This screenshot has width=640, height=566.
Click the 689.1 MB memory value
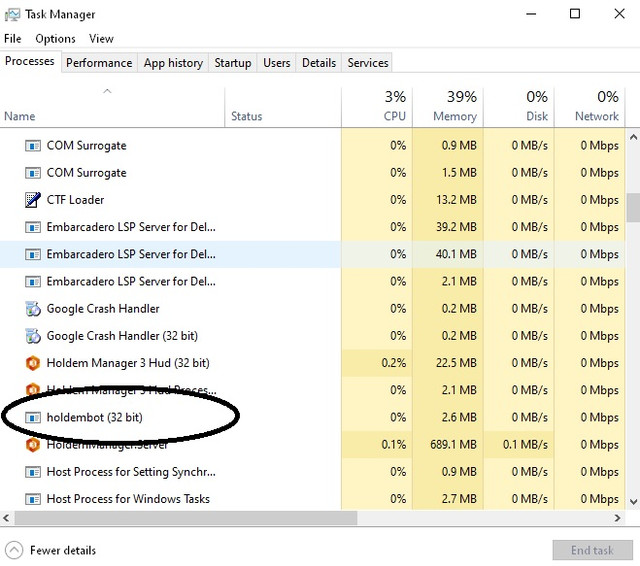(x=453, y=444)
